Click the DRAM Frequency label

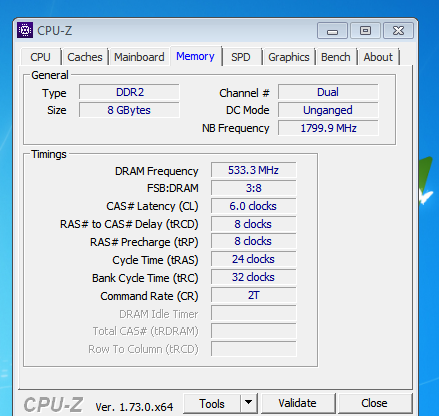157,171
